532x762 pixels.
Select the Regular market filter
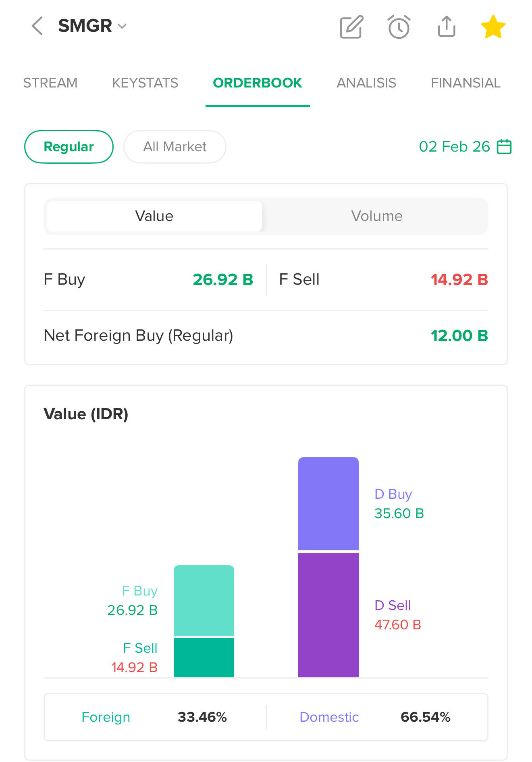(x=69, y=147)
